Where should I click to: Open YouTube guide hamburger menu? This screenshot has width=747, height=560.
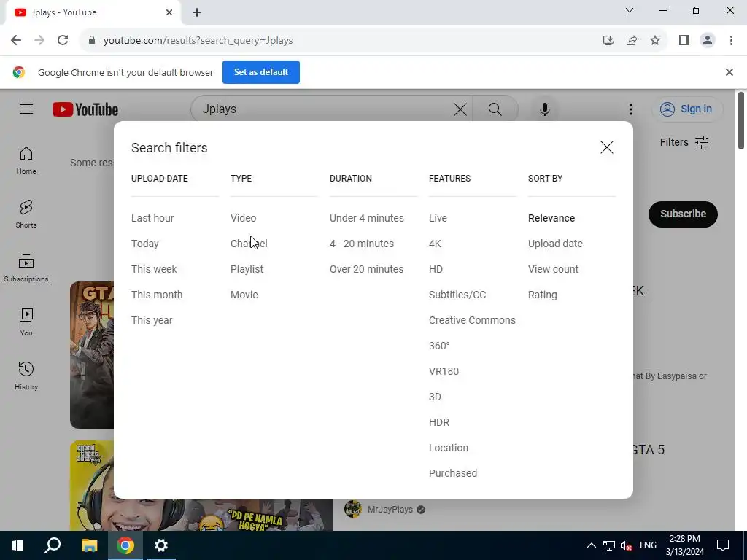[26, 109]
